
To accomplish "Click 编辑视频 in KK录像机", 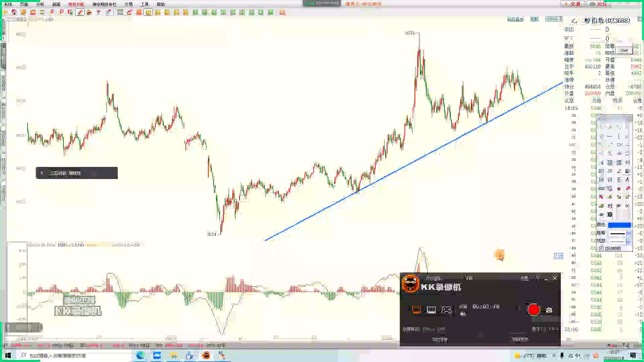I will (520, 340).
